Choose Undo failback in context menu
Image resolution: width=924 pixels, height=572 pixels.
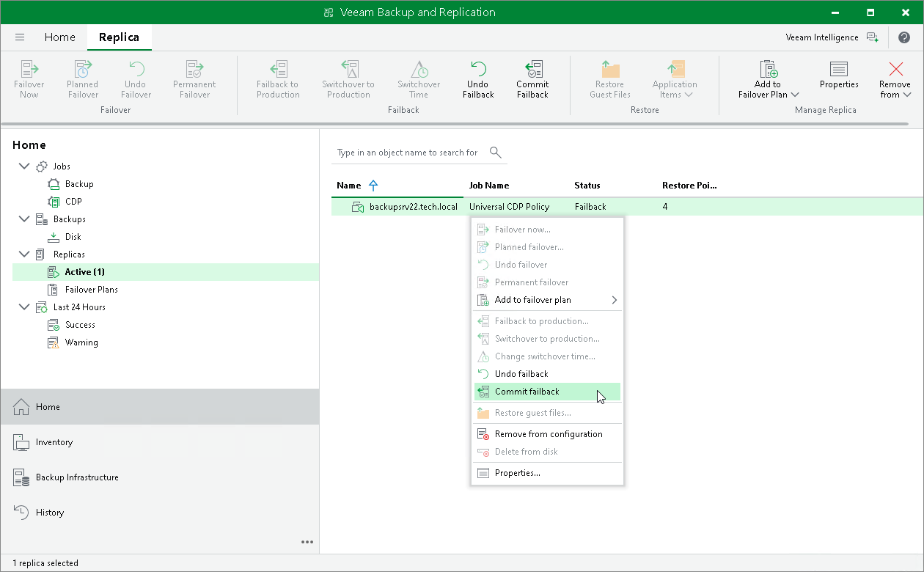(548, 374)
